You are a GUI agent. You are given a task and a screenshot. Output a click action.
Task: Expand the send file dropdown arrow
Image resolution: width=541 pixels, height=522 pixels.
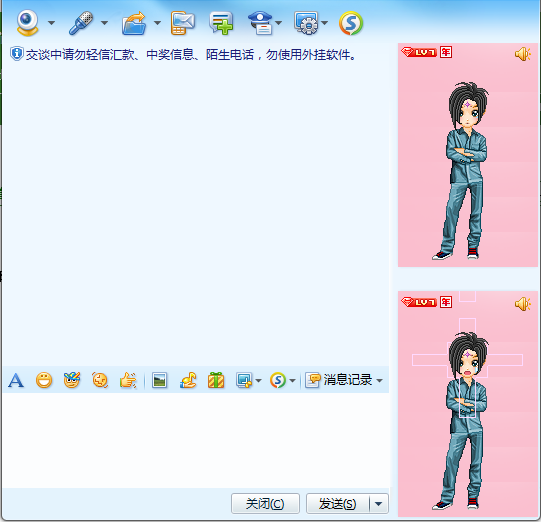[x=157, y=23]
